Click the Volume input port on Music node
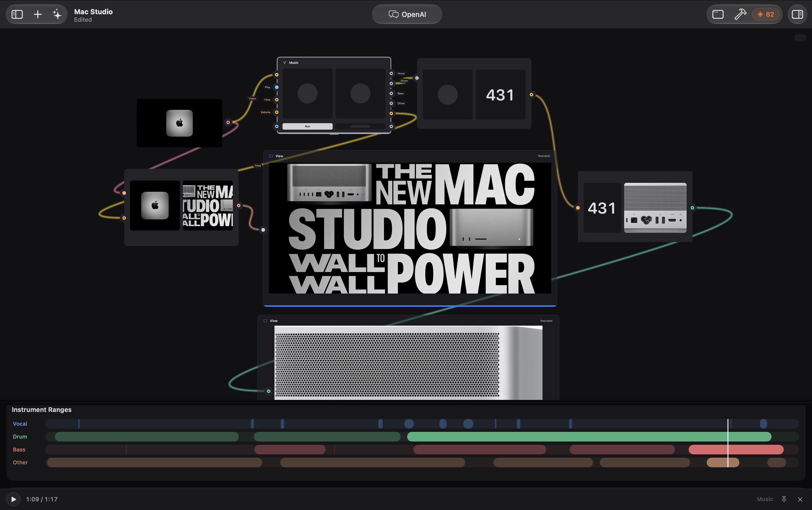The width and height of the screenshot is (812, 510). [277, 112]
